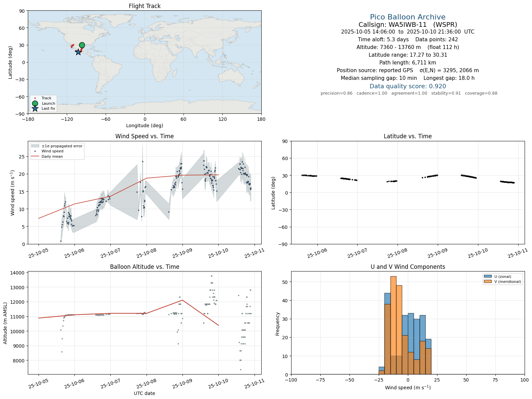Click the "Wind speed" legend entry text

click(52, 151)
